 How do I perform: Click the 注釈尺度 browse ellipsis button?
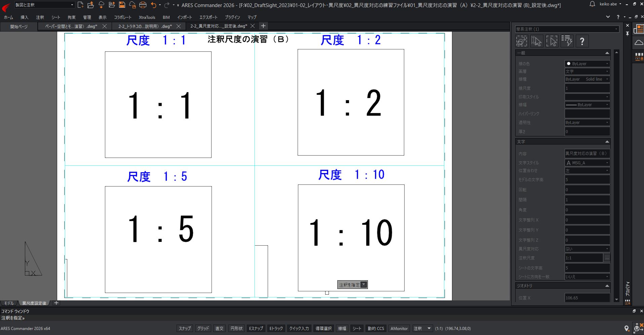click(x=607, y=258)
